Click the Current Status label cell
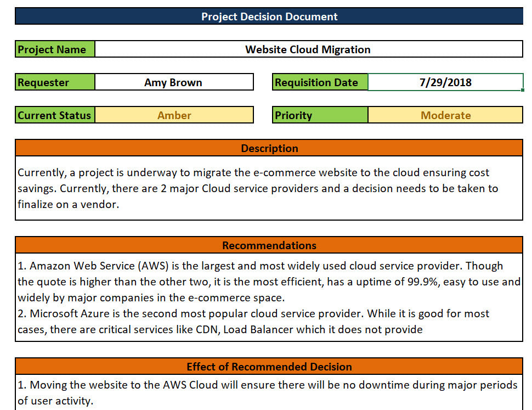This screenshot has width=532, height=410. point(55,115)
